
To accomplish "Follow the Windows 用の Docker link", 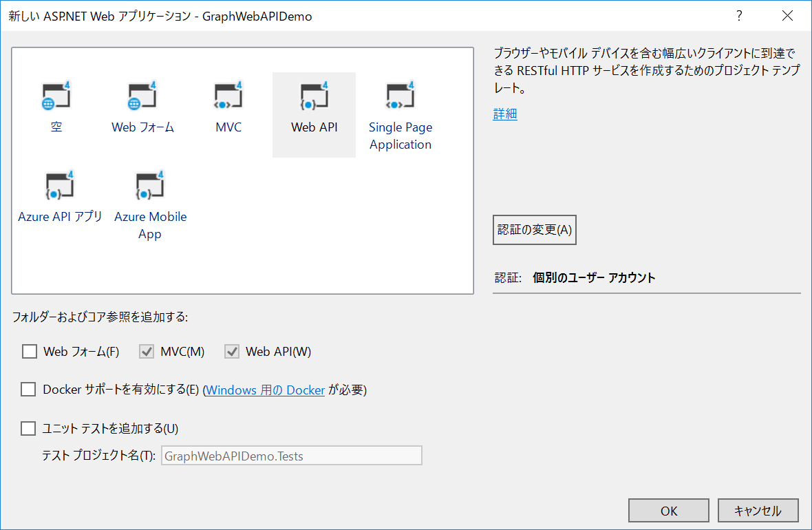I will coord(264,390).
